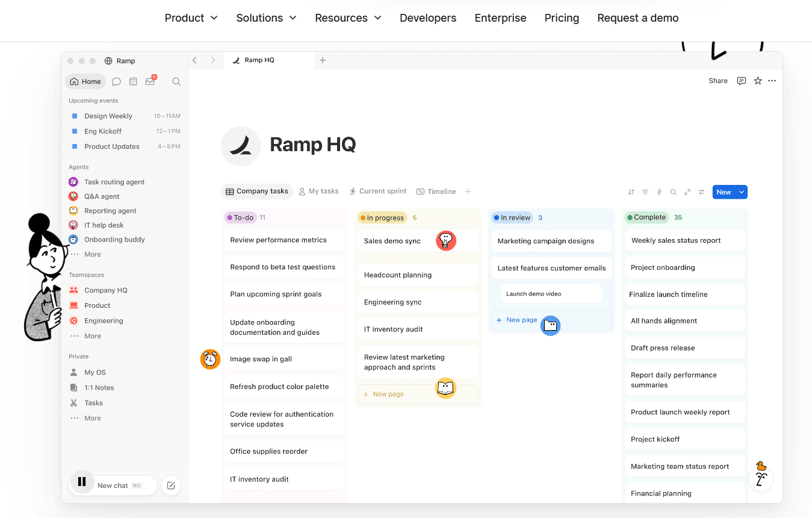Go back with the left arrow
The height and width of the screenshot is (518, 812).
coord(194,60)
